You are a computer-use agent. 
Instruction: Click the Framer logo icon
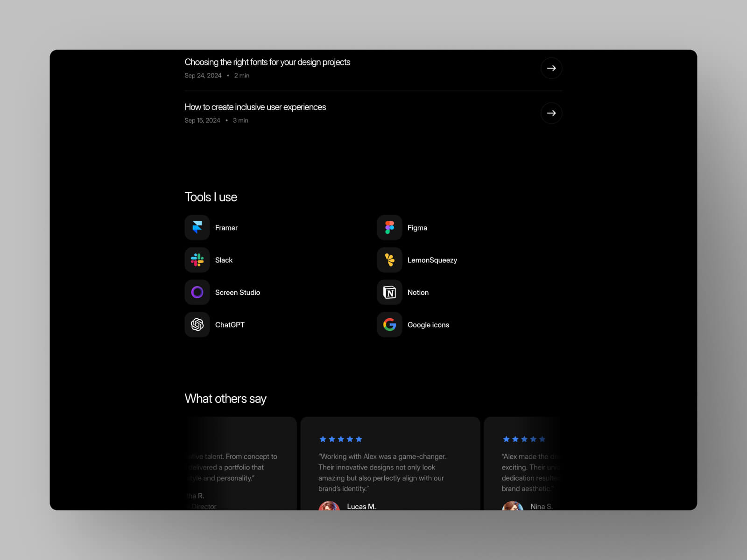coord(197,227)
